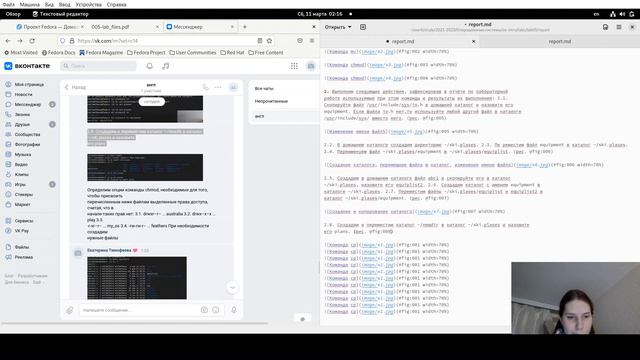Jump to latest messages arrow button
640x360 pixels.
(233, 287)
